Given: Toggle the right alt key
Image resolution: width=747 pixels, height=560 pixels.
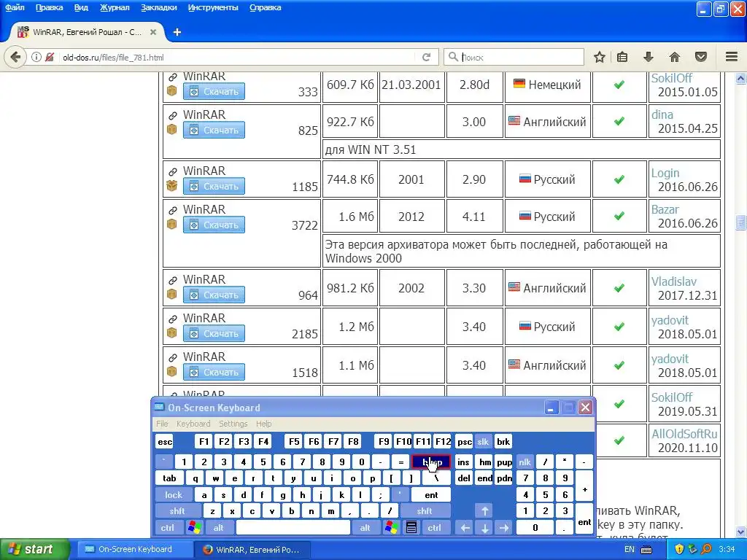Looking at the screenshot, I should (365, 528).
